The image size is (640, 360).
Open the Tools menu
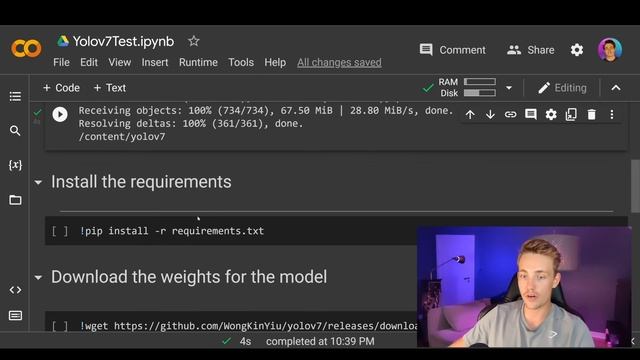click(x=241, y=62)
